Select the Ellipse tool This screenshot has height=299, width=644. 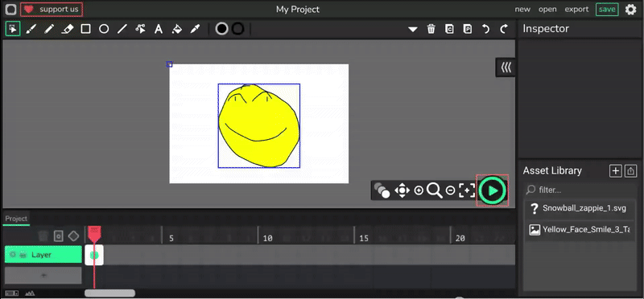click(104, 29)
